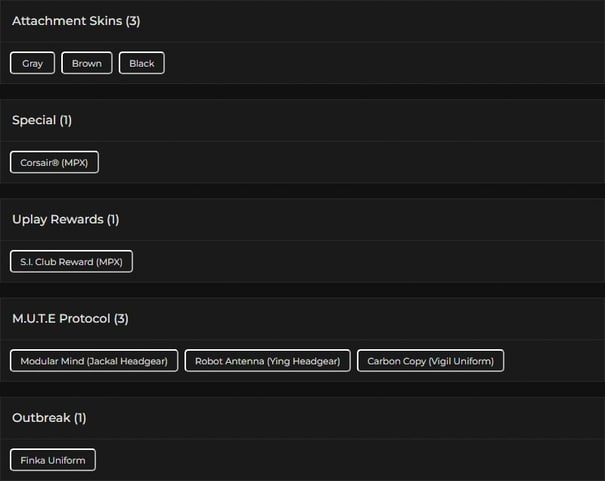
Task: Toggle the Special (1) section header
Action: tap(42, 120)
